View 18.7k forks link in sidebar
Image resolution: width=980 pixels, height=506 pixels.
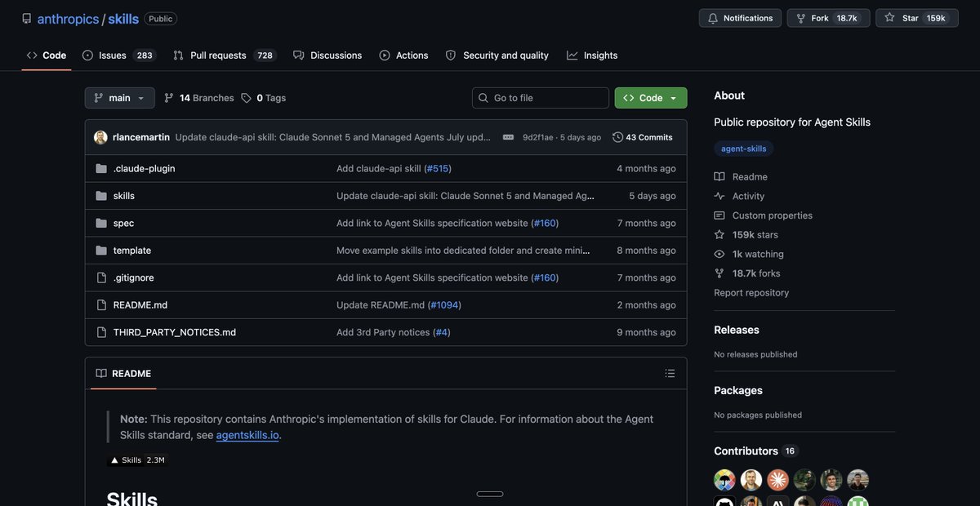click(747, 273)
